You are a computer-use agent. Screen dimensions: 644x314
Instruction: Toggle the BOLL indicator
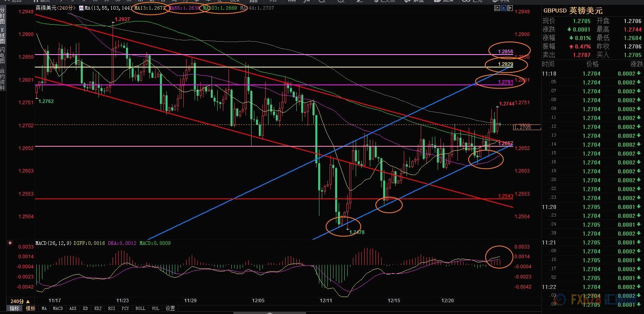click(140, 308)
